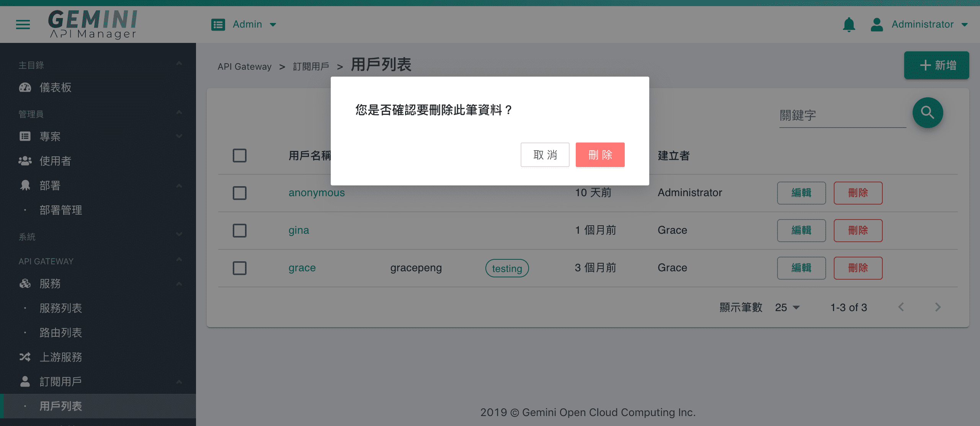Open the gina user link
The width and height of the screenshot is (980, 426).
[299, 230]
